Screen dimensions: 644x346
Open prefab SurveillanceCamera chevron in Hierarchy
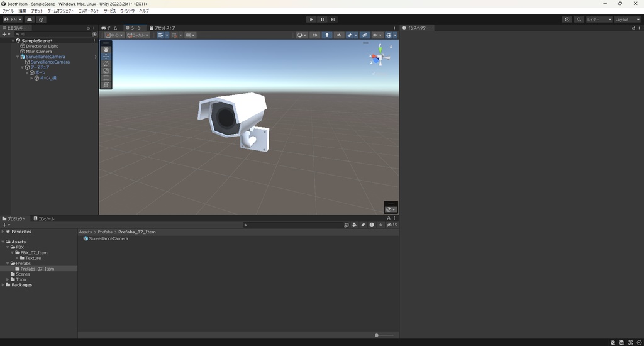tap(96, 57)
